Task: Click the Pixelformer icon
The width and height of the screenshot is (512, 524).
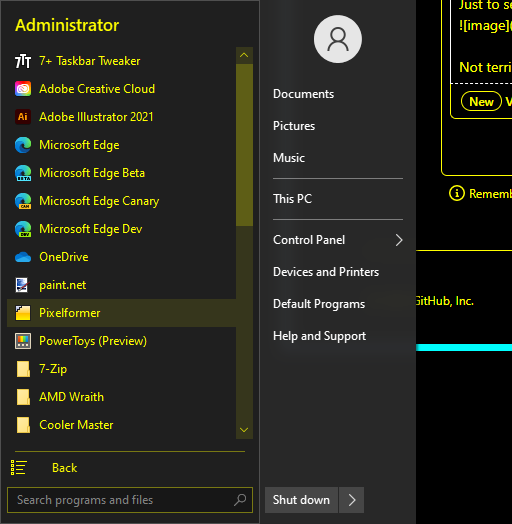Action: click(23, 313)
